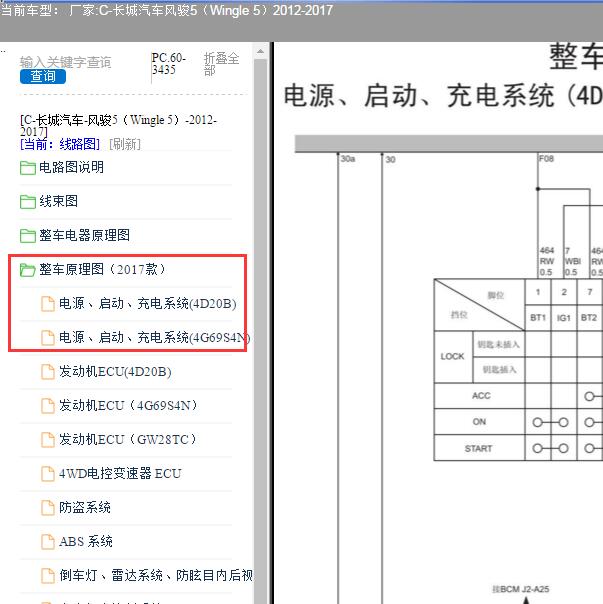
Task: Collapse the 整车原理图（2017款） tree entry
Action: pos(102,269)
